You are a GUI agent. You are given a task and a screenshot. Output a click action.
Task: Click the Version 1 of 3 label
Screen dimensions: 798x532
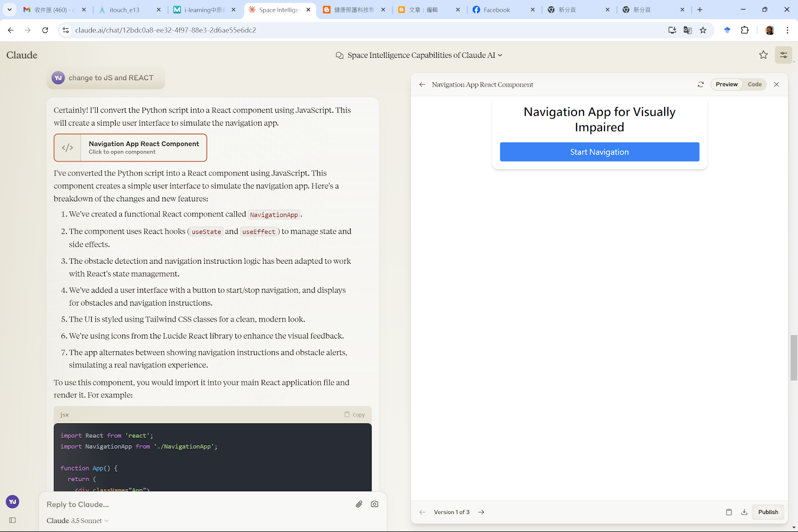(x=451, y=512)
